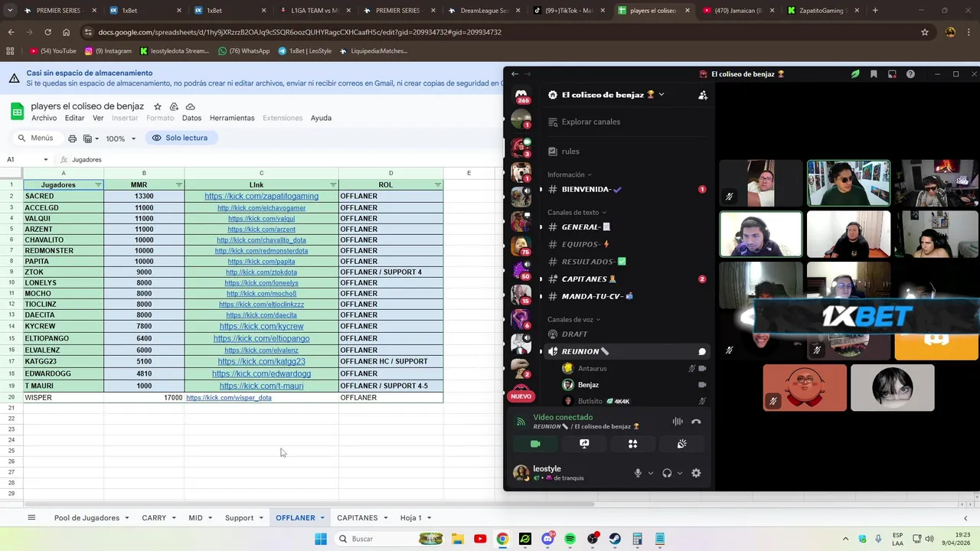Select cell containing SACRED
This screenshot has width=980, height=551.
[64, 197]
